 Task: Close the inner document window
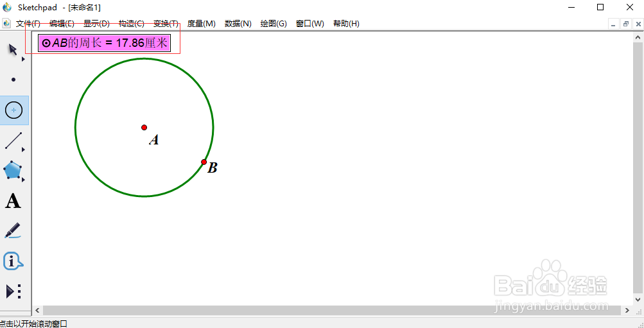(638, 24)
